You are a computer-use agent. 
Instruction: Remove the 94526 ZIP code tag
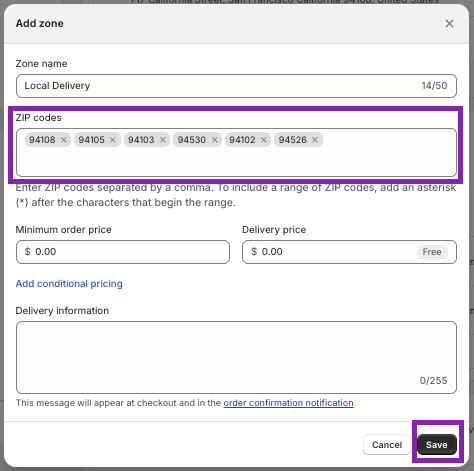pyautogui.click(x=315, y=140)
